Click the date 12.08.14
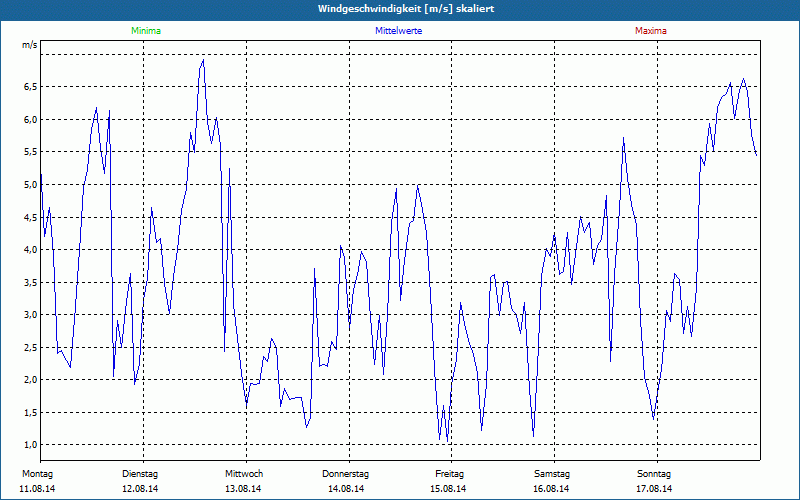The image size is (800, 500). coord(140,489)
